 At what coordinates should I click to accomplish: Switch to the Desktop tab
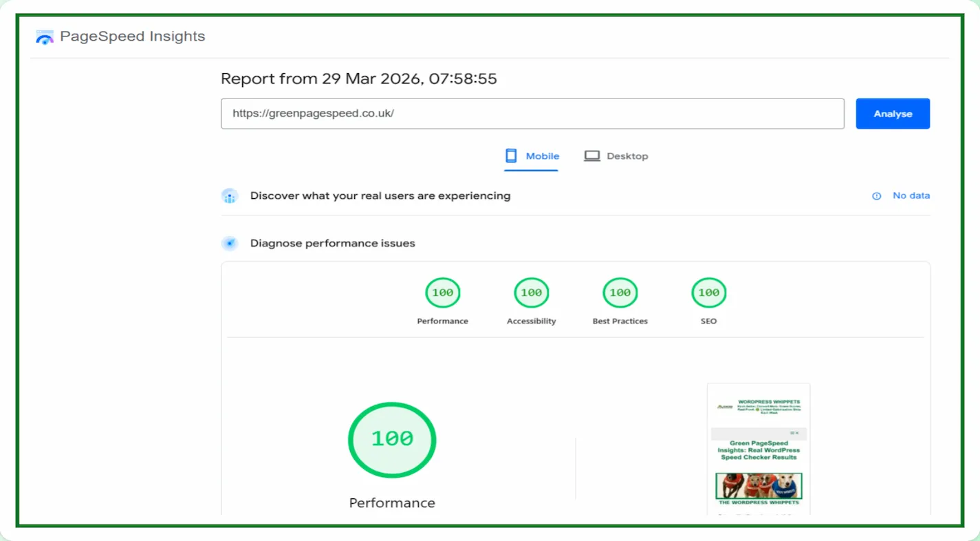point(616,156)
